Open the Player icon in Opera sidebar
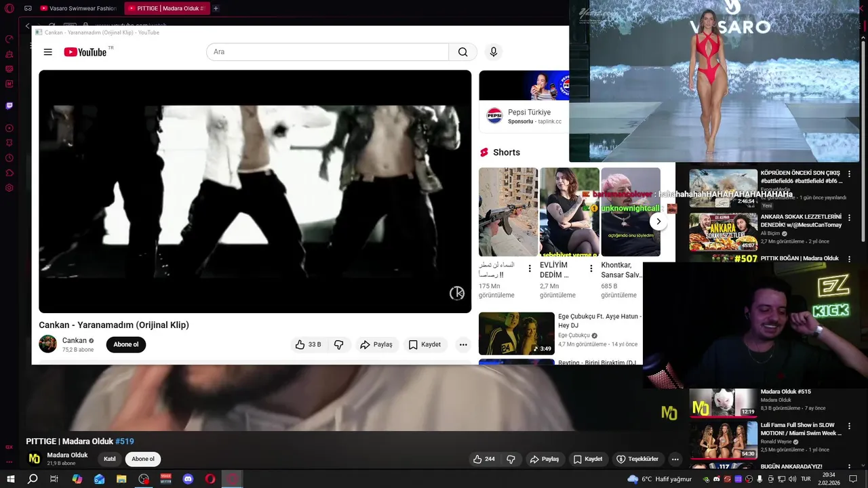This screenshot has width=868, height=488. click(9, 128)
